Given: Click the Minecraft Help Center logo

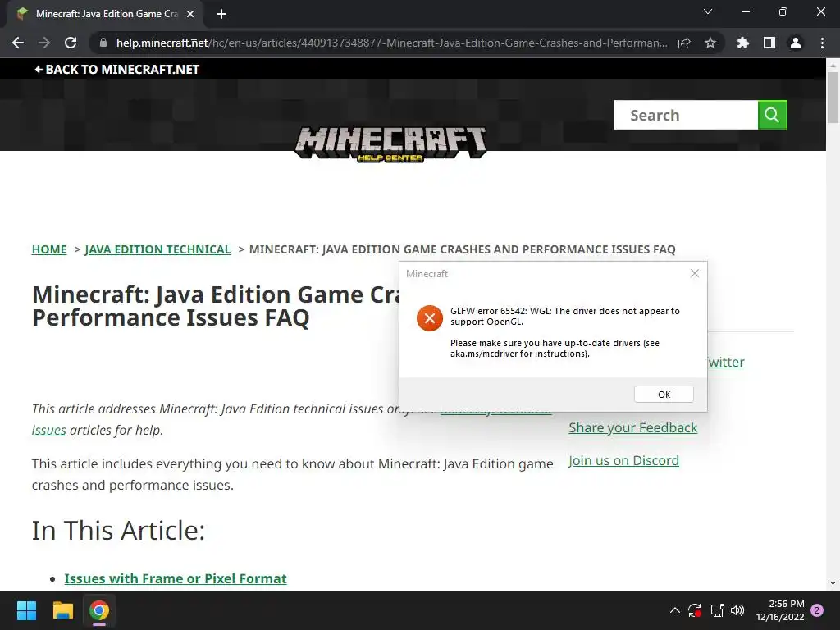Looking at the screenshot, I should tap(390, 144).
